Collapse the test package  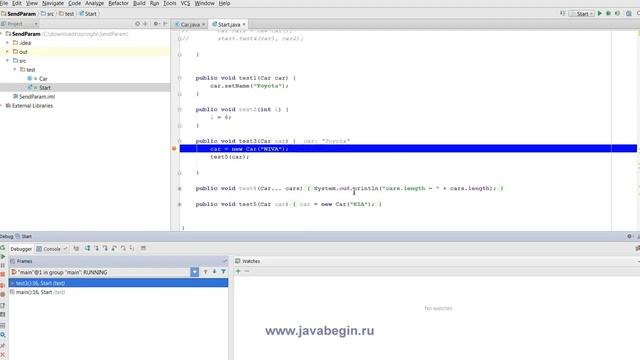(x=15, y=70)
